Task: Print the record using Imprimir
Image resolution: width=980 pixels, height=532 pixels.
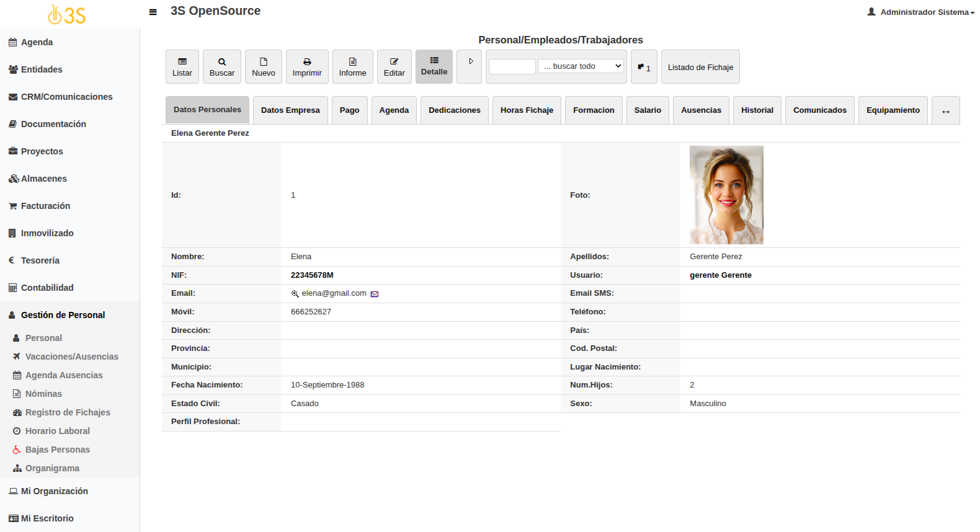Action: 307,67
